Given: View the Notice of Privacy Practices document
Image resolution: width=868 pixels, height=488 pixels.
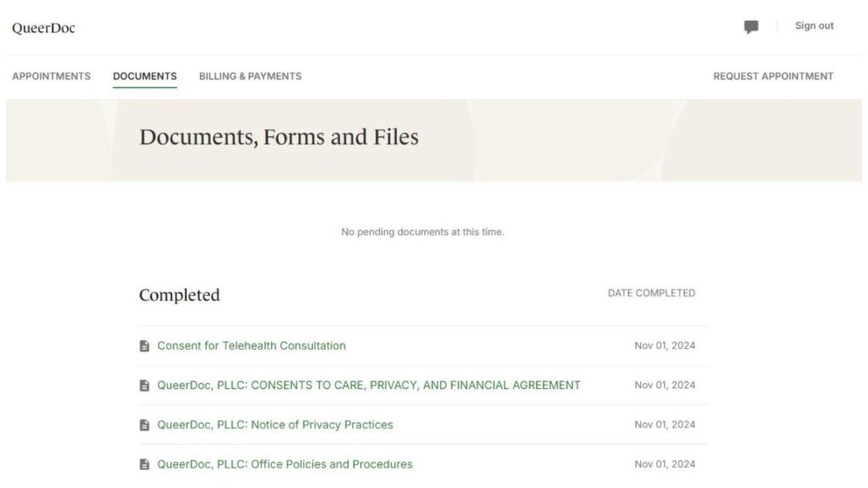Looking at the screenshot, I should click(275, 425).
